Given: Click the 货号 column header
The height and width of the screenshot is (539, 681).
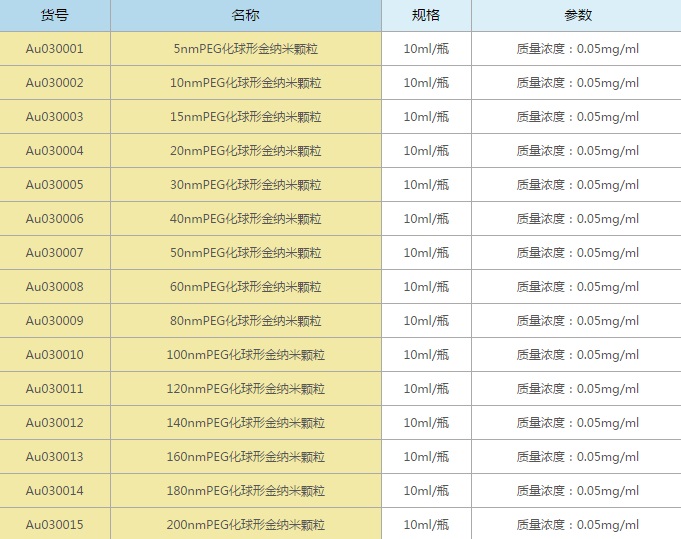Looking at the screenshot, I should coord(54,15).
